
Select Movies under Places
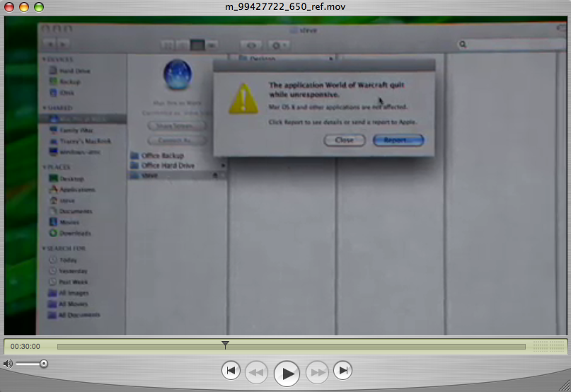tap(64, 222)
